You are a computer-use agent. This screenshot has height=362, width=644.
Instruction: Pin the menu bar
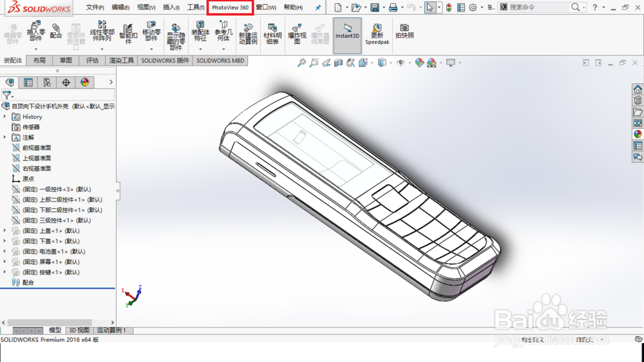tap(318, 7)
